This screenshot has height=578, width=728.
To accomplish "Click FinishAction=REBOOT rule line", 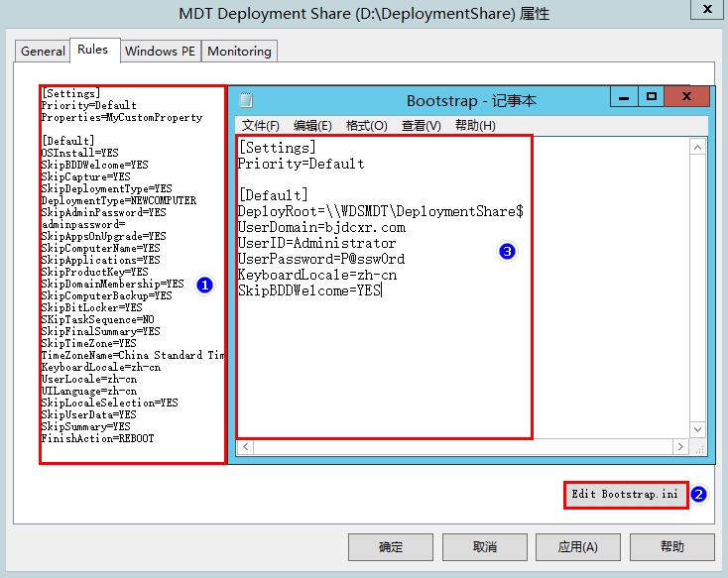I will click(97, 439).
